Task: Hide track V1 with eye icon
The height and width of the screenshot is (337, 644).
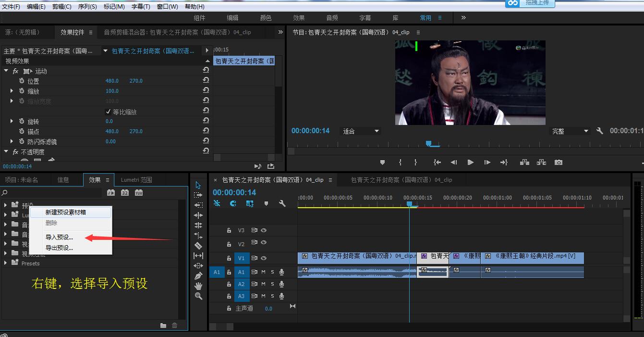Action: point(264,258)
